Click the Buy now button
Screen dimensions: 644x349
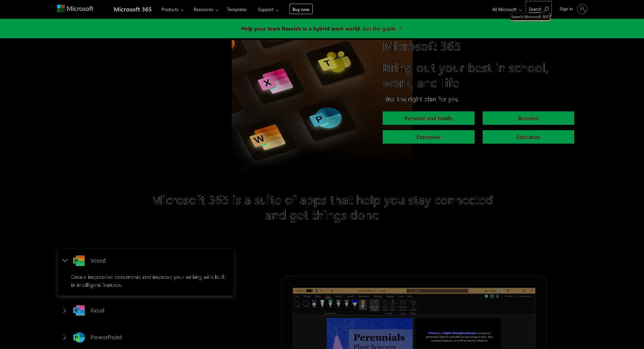(301, 9)
